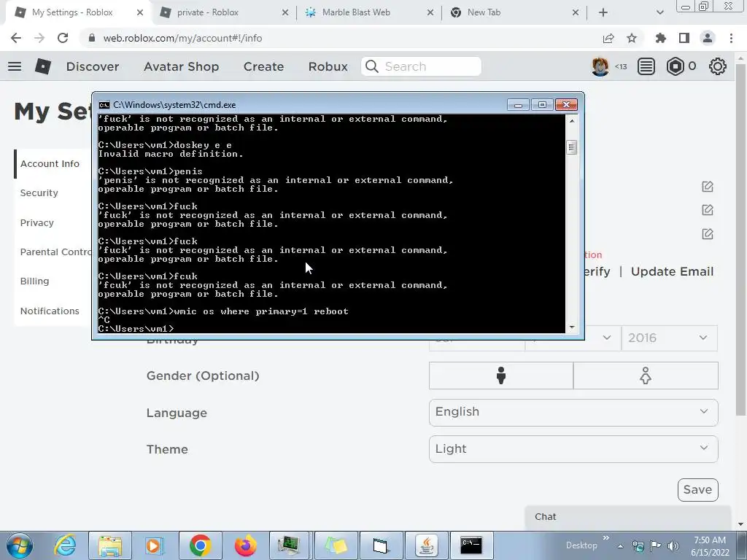The image size is (747, 560).
Task: Expand the Theme dropdown
Action: [x=573, y=449]
